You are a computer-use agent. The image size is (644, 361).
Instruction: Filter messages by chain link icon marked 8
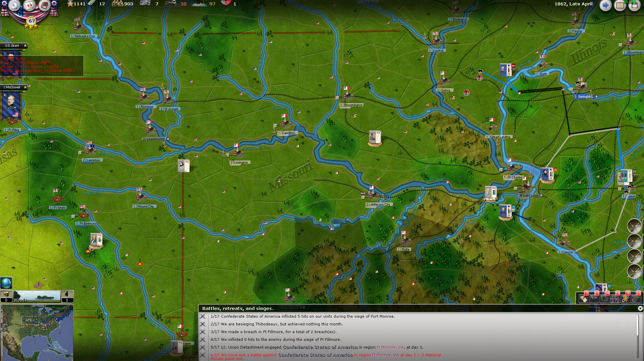pyautogui.click(x=626, y=298)
